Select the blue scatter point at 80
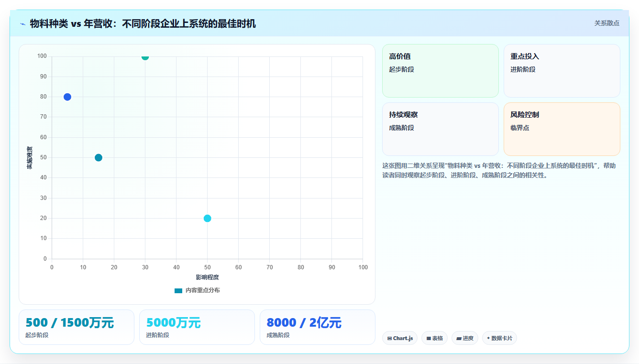 [67, 97]
